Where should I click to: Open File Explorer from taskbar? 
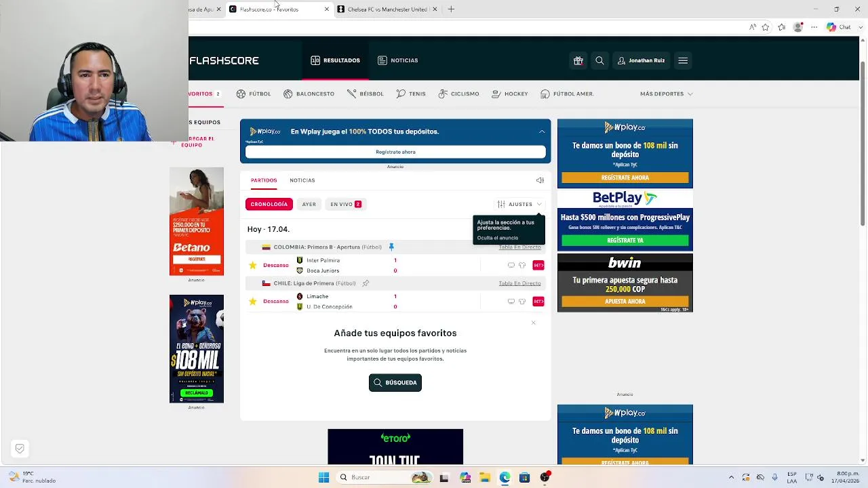click(485, 477)
